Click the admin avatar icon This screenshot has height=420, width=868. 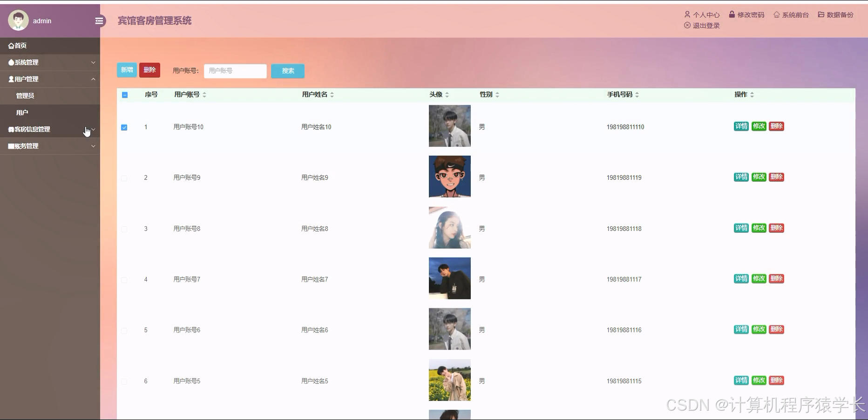pyautogui.click(x=18, y=20)
